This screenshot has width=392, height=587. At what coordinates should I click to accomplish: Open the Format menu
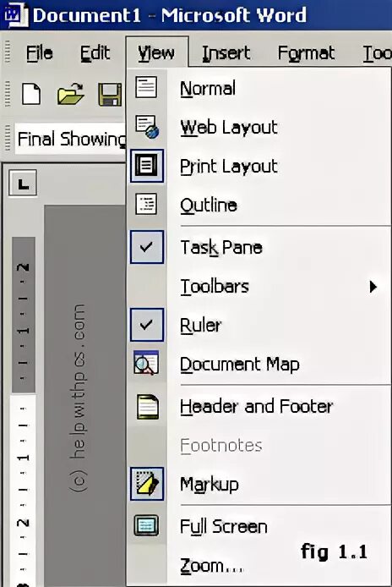click(x=306, y=52)
